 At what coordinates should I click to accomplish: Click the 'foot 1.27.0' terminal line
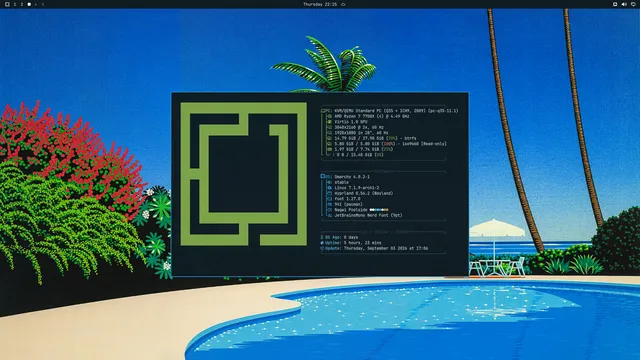click(347, 199)
